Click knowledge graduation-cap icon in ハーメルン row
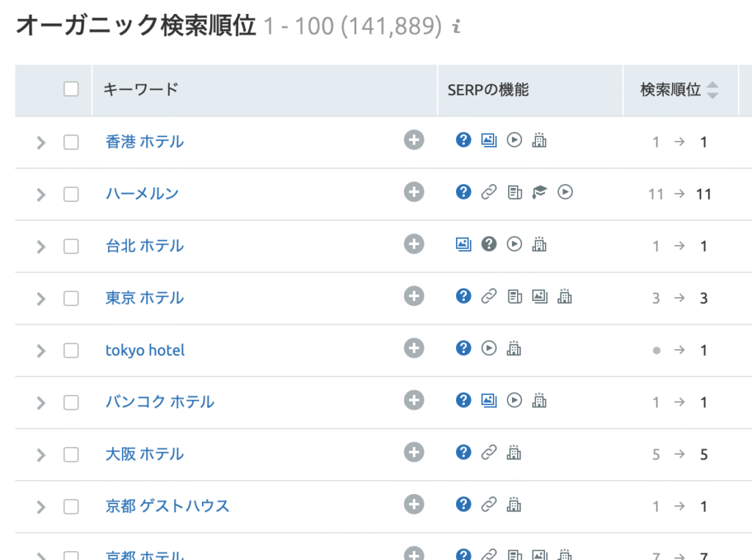This screenshot has width=752, height=560. pyautogui.click(x=540, y=192)
